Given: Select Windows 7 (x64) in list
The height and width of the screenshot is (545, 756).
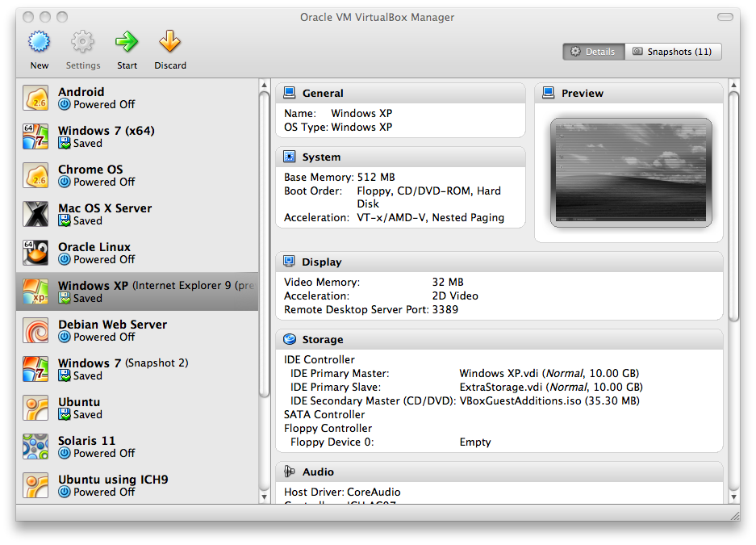Looking at the screenshot, I should pyautogui.click(x=106, y=131).
